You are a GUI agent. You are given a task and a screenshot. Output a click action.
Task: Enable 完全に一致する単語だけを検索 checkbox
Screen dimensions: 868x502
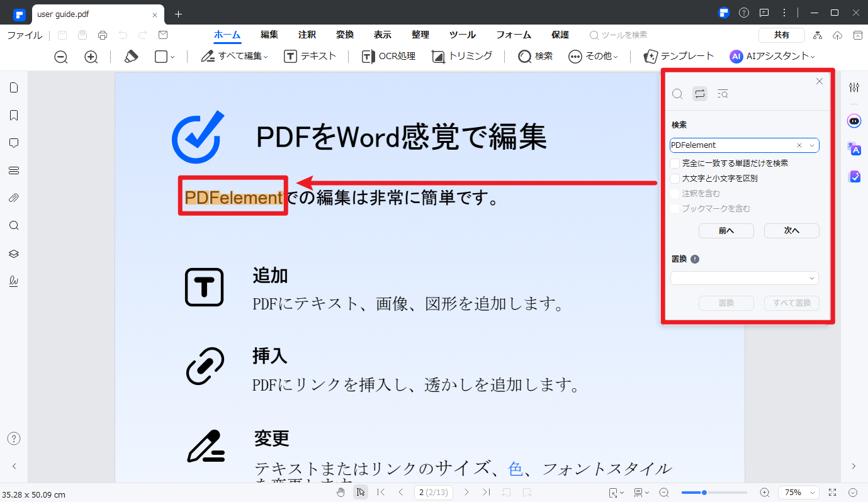coord(675,163)
